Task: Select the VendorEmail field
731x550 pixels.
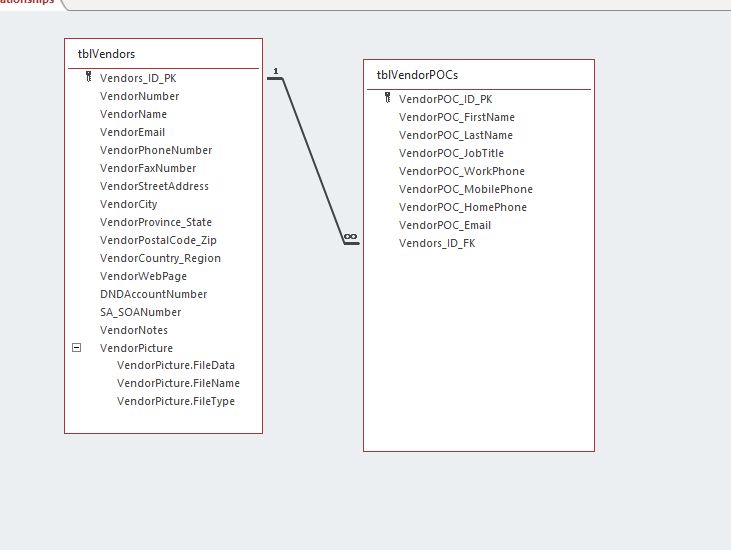Action: tap(132, 132)
